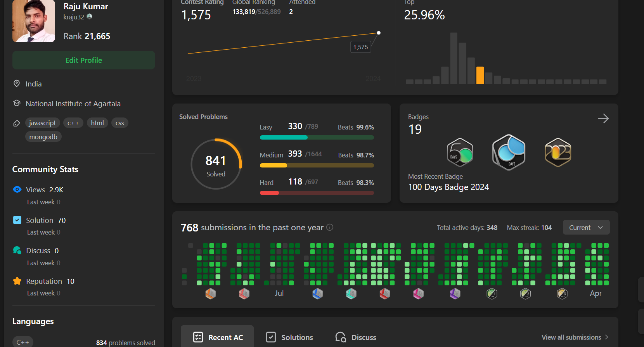Click the Reputation star icon
The width and height of the screenshot is (644, 347).
click(x=17, y=281)
